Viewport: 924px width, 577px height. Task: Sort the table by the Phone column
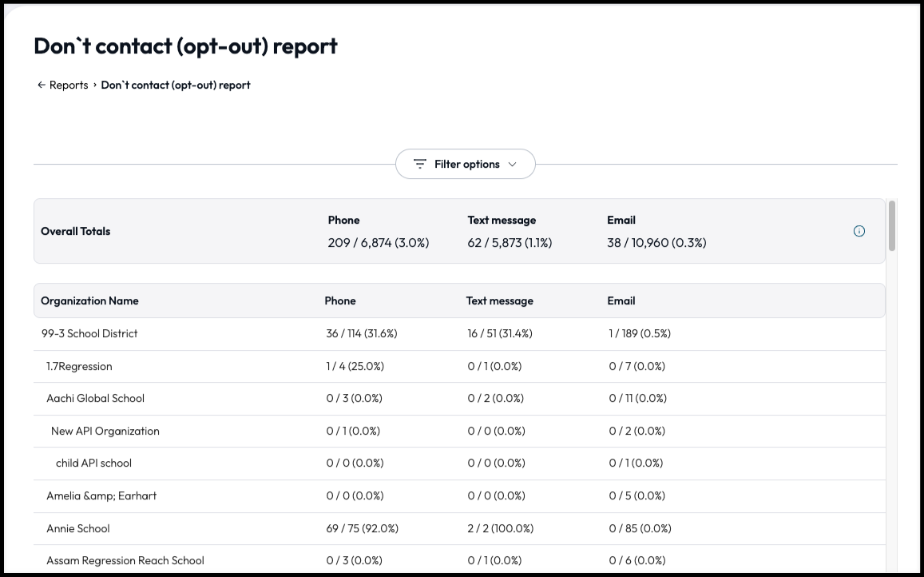coord(340,300)
